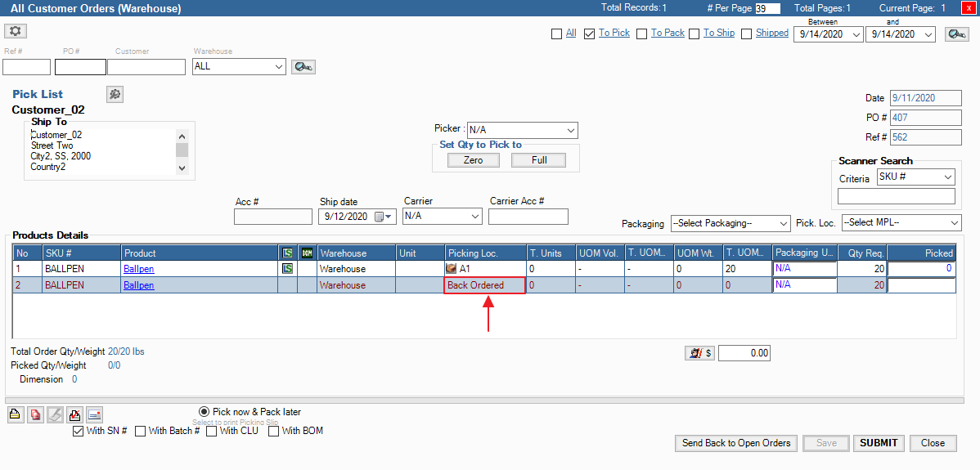This screenshot has height=470, width=980.
Task: Click the search icon beside the date range
Action: coord(956,34)
